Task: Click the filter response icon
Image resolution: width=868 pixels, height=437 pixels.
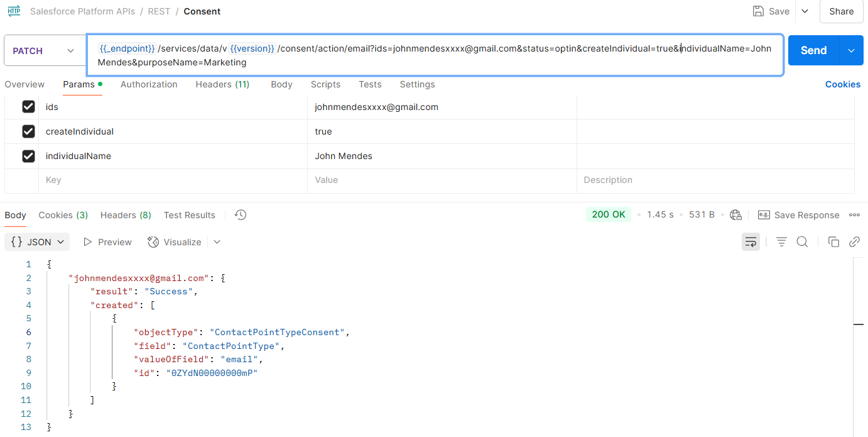Action: coord(781,242)
